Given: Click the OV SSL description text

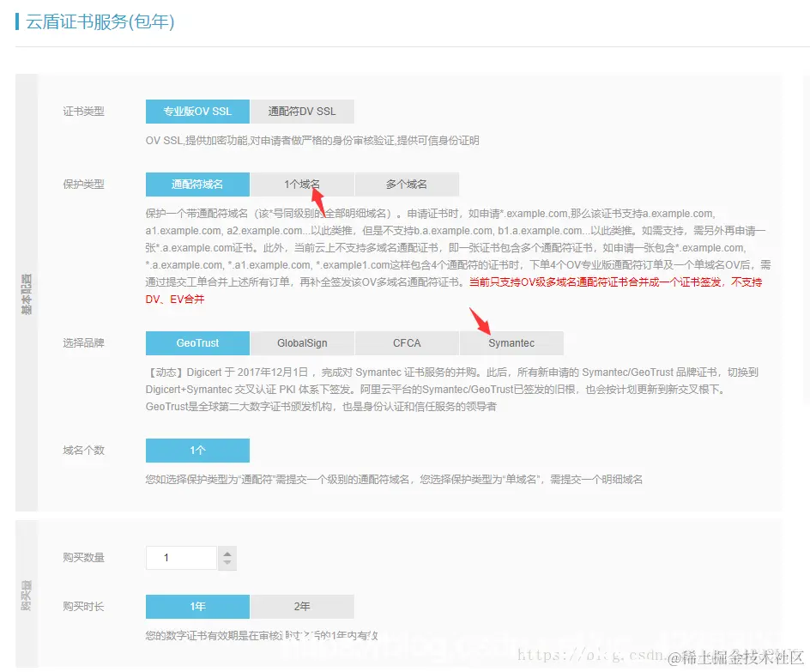Looking at the screenshot, I should pos(312,141).
